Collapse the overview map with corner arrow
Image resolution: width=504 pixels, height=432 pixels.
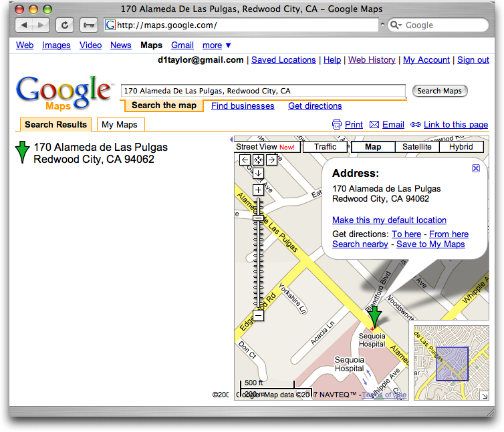coord(485,396)
